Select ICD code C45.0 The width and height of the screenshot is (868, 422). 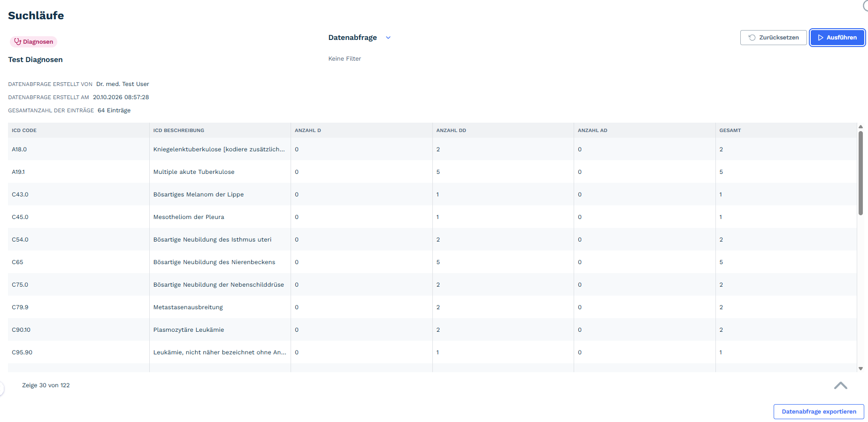pyautogui.click(x=20, y=217)
